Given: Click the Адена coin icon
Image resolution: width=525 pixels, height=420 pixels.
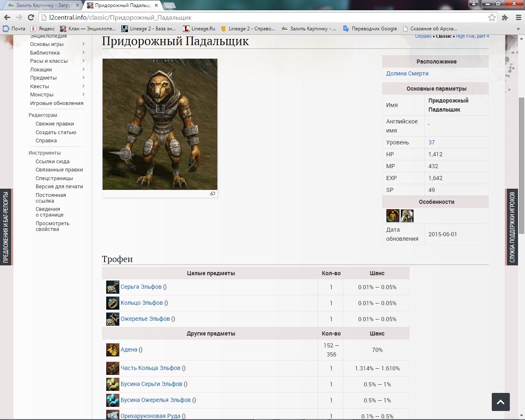Looking at the screenshot, I should [112, 350].
